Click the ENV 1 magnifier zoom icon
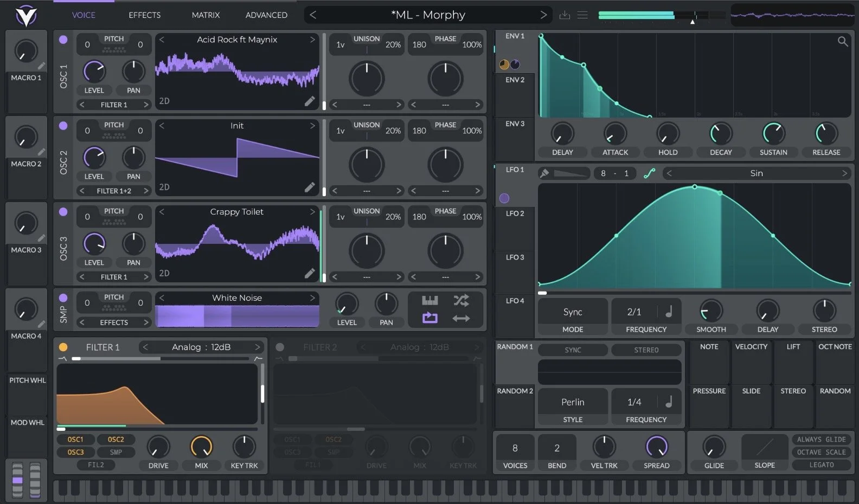Viewport: 859px width, 504px height. [842, 41]
